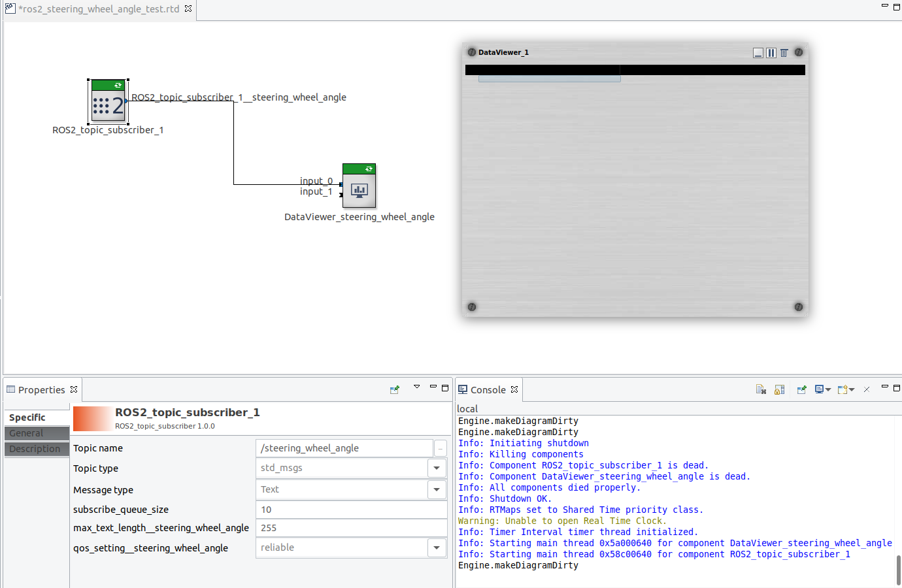Minimize the diagram editor area
Image resolution: width=902 pixels, height=588 pixels.
[884, 6]
